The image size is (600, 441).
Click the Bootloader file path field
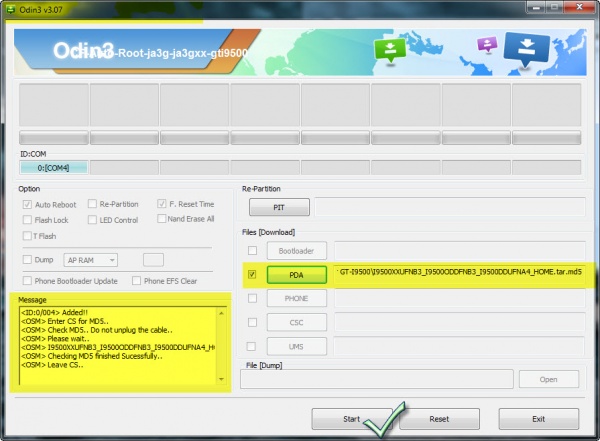tap(460, 251)
